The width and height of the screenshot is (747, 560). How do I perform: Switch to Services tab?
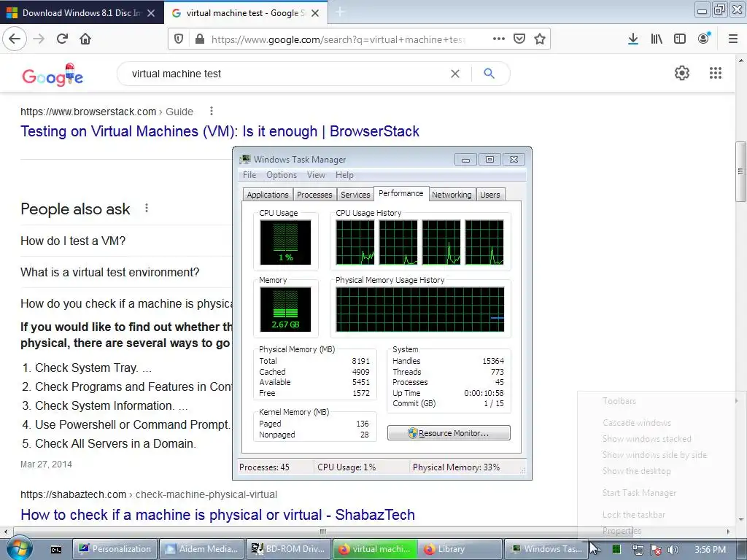(355, 194)
